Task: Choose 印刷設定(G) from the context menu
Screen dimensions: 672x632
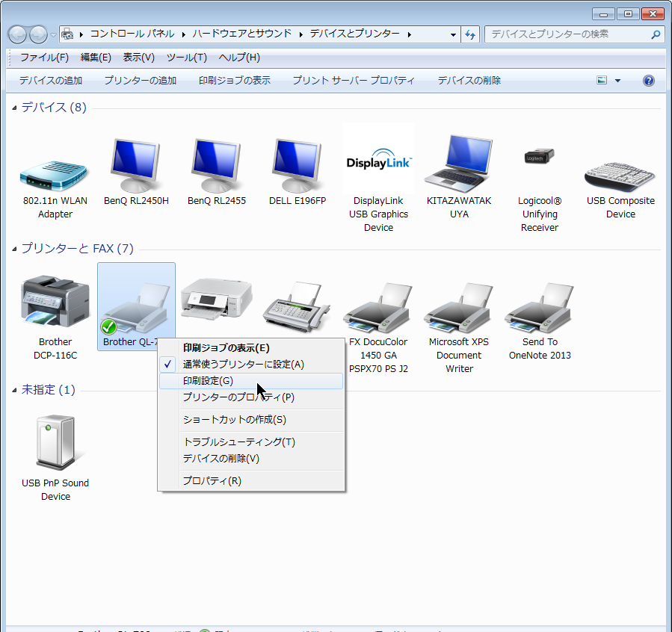Action: tap(251, 381)
